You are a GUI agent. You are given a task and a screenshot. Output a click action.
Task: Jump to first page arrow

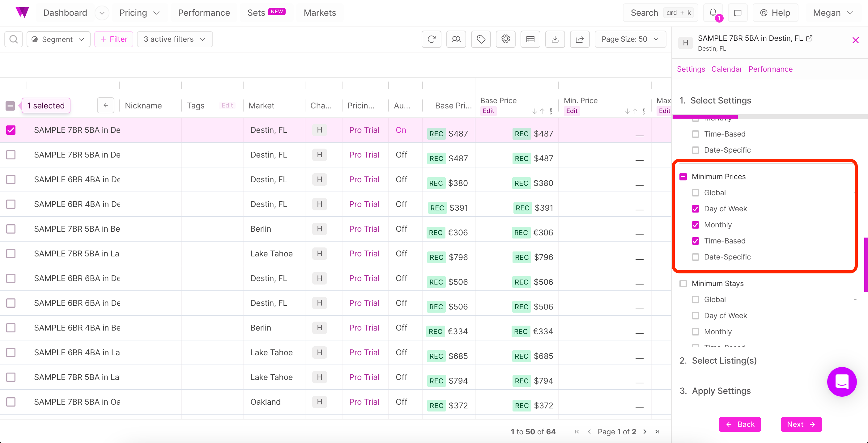point(577,432)
